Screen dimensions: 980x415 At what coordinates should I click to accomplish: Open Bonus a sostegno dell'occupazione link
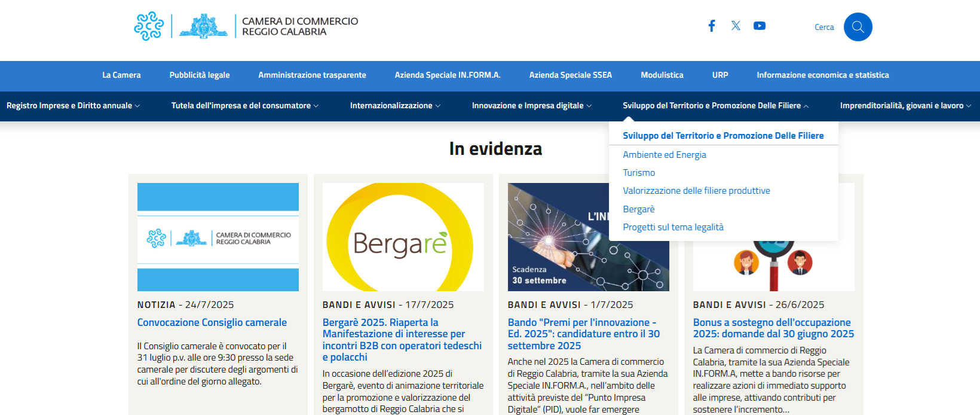773,328
